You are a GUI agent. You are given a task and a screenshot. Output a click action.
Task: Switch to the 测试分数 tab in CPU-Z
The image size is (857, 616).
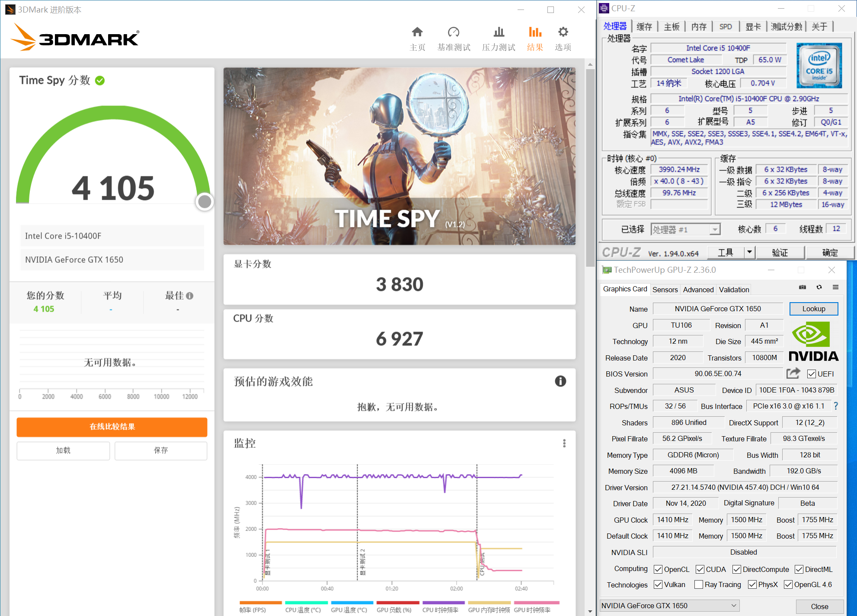787,26
